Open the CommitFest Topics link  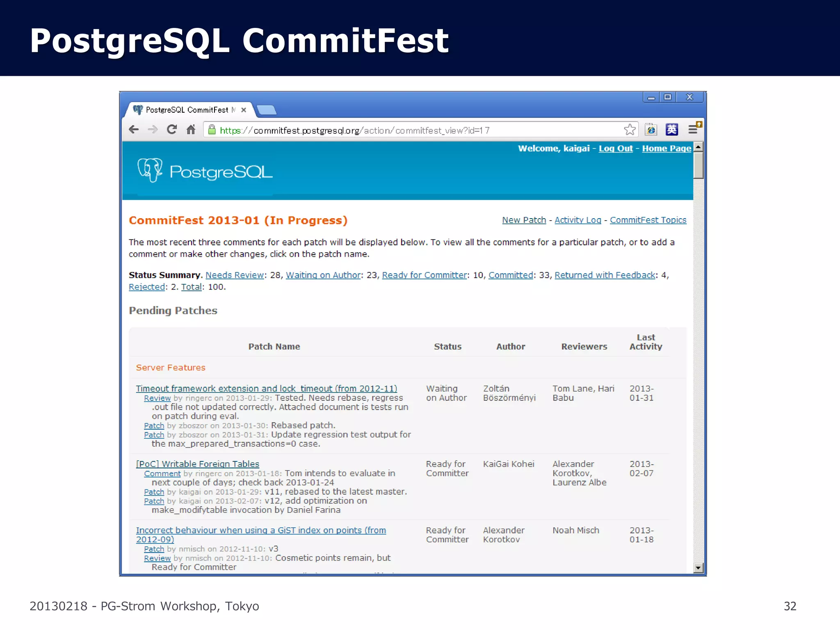(x=648, y=220)
